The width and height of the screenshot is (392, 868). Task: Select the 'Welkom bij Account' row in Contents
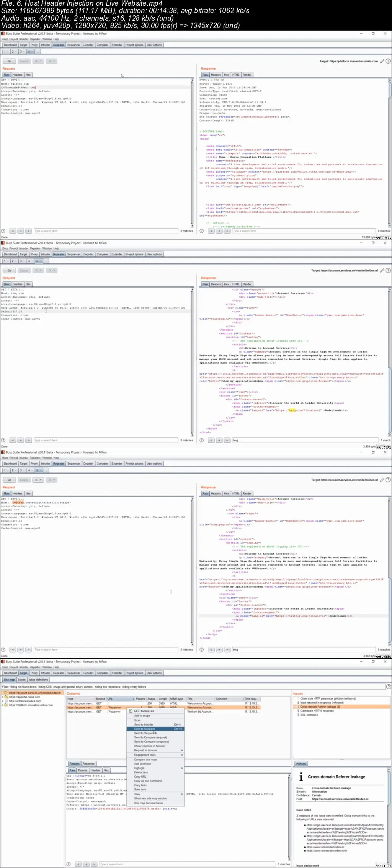(163, 712)
